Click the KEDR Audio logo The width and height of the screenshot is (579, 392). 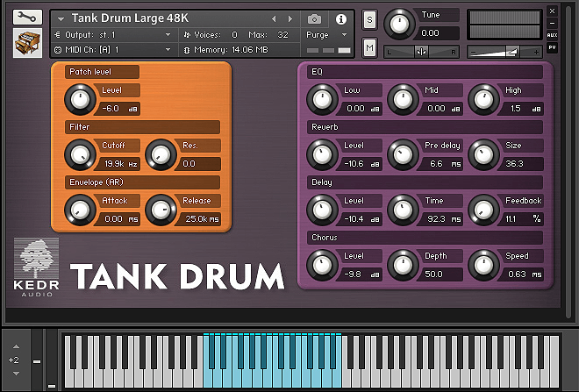coord(36,267)
